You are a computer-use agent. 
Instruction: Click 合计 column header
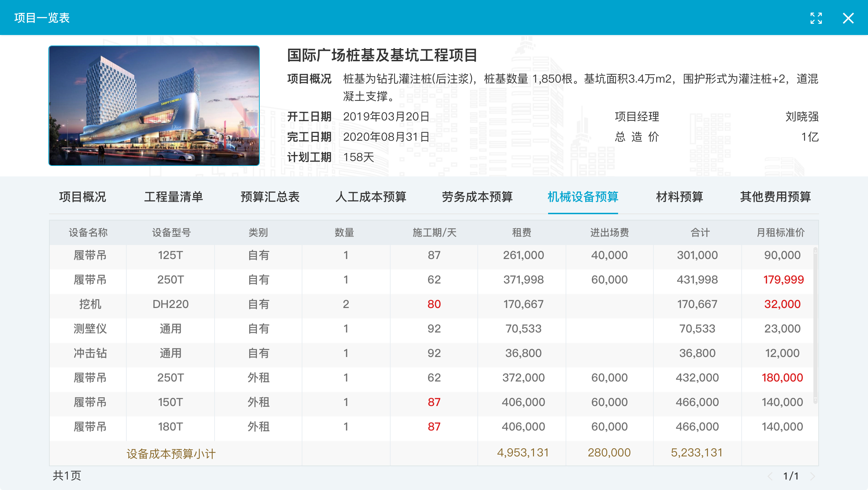click(x=700, y=232)
